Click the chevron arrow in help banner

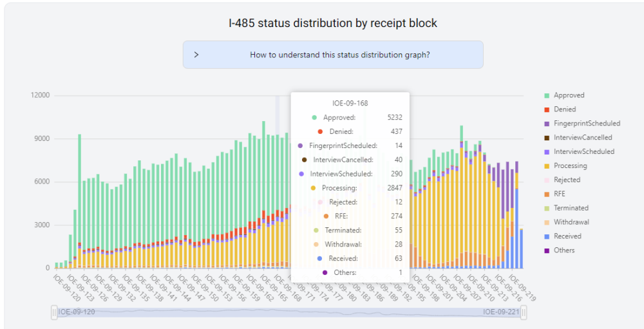pos(196,55)
